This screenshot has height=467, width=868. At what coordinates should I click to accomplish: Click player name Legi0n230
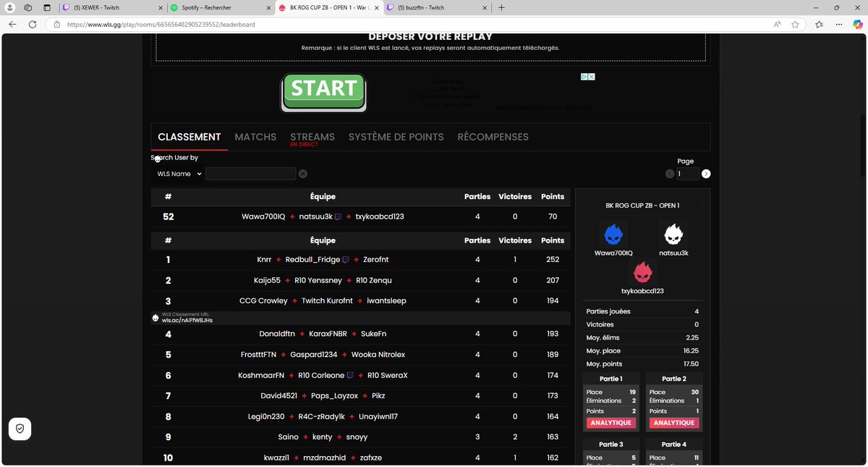pyautogui.click(x=266, y=416)
